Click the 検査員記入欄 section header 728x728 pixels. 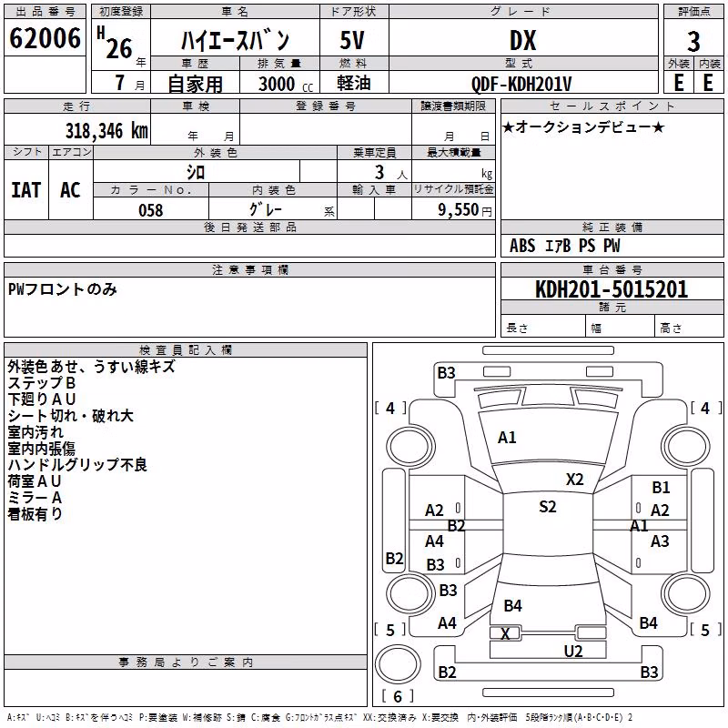pyautogui.click(x=186, y=350)
